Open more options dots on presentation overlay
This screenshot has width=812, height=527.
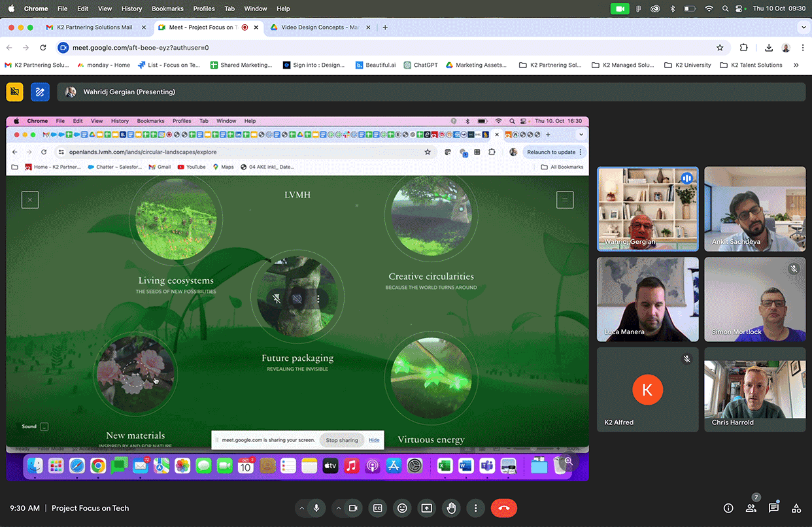pyautogui.click(x=318, y=298)
